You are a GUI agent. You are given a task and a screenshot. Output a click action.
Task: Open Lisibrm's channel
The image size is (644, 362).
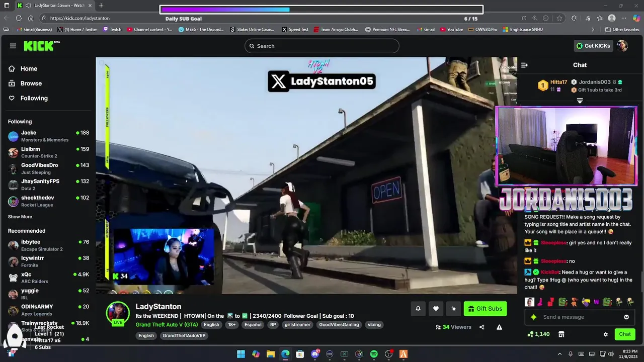[48, 152]
